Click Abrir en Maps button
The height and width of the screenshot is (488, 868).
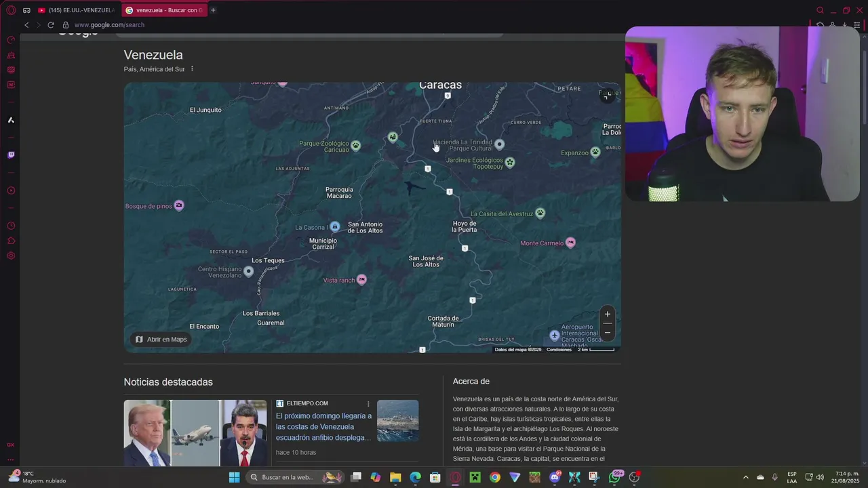click(x=161, y=340)
